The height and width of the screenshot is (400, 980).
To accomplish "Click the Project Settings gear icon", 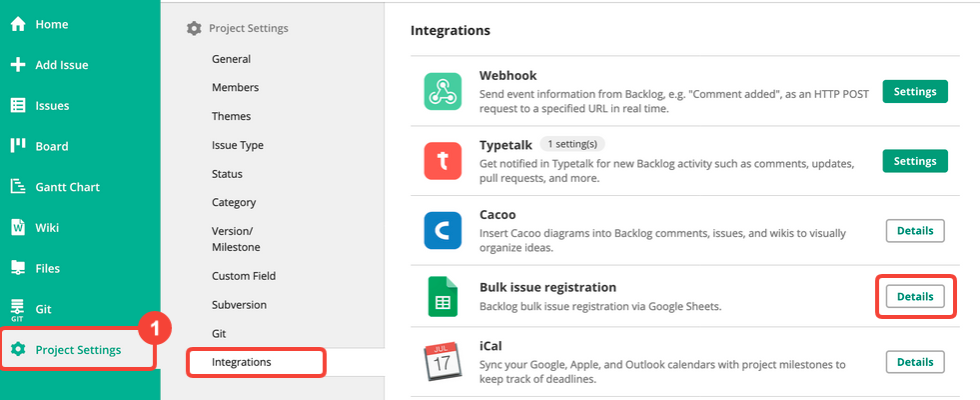I will [x=19, y=349].
